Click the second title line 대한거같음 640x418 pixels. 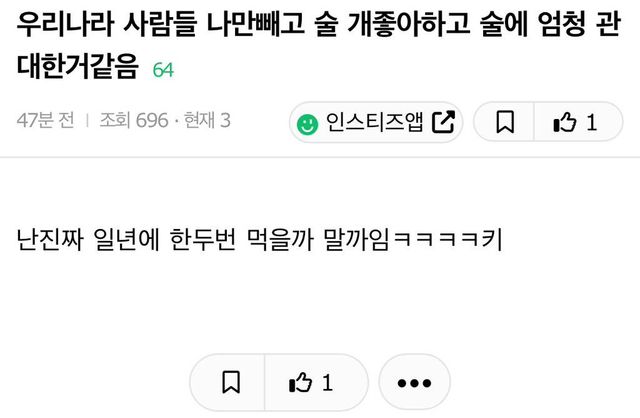(x=78, y=66)
